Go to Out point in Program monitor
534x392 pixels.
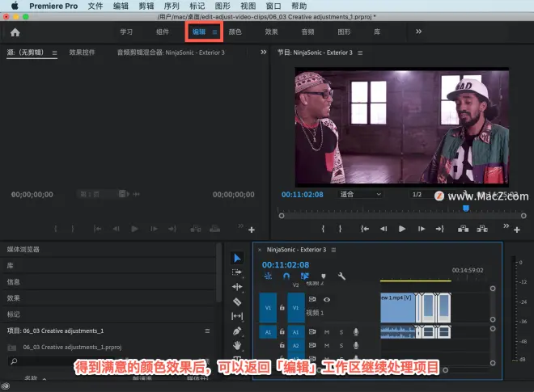coord(439,229)
